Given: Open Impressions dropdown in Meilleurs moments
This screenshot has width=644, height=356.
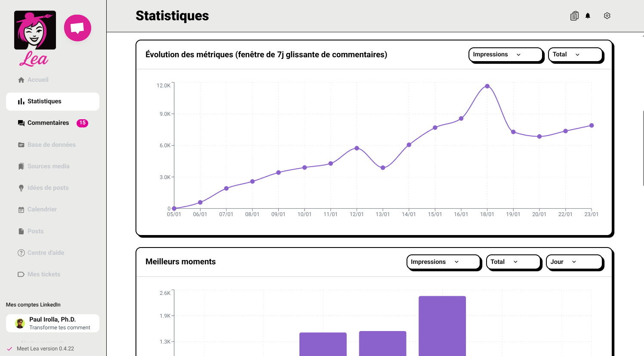Looking at the screenshot, I should pos(443,262).
